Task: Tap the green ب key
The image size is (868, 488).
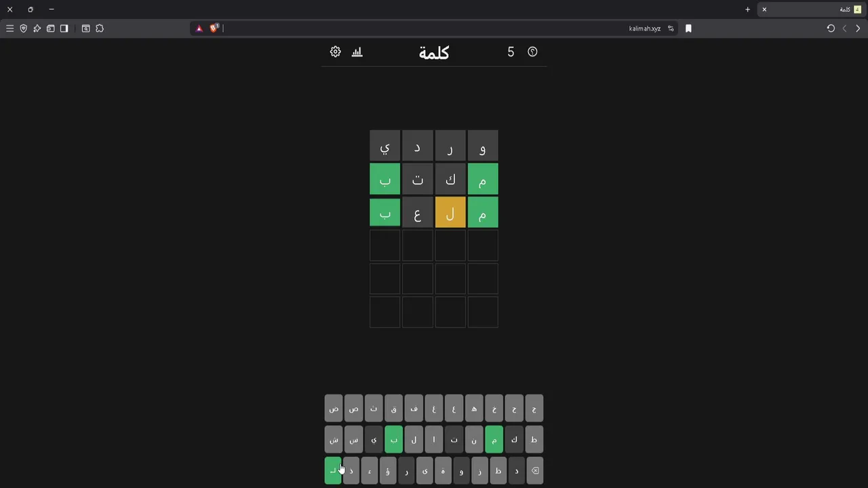Action: [393, 439]
